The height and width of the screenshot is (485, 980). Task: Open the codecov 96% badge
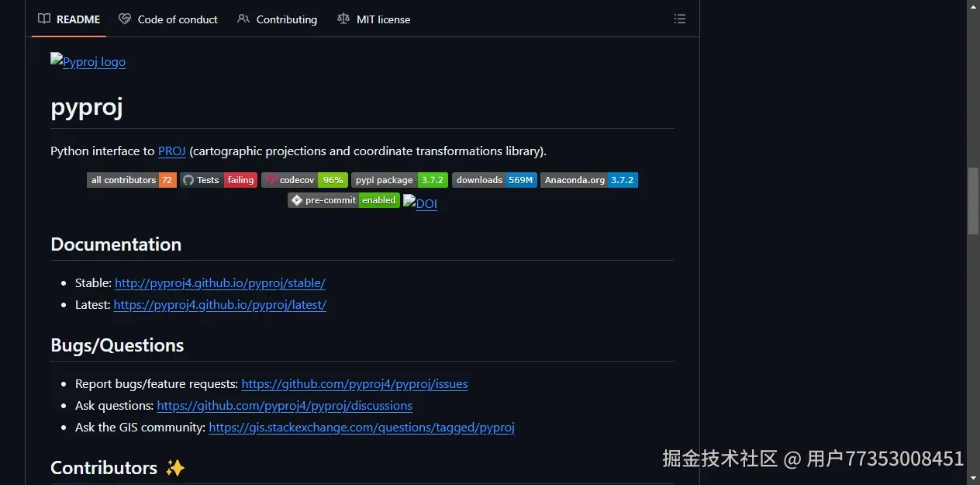tap(305, 180)
